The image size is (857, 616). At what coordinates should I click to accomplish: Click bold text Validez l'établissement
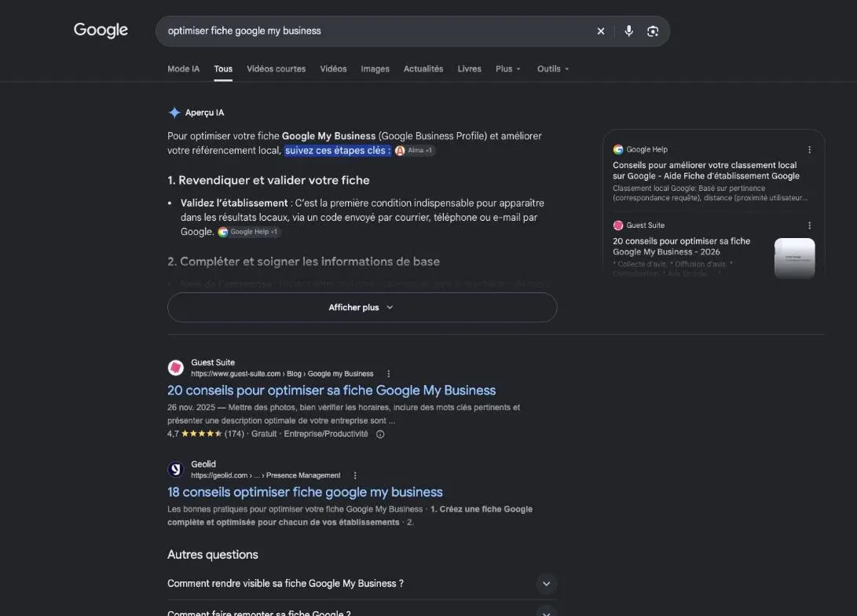tap(234, 203)
